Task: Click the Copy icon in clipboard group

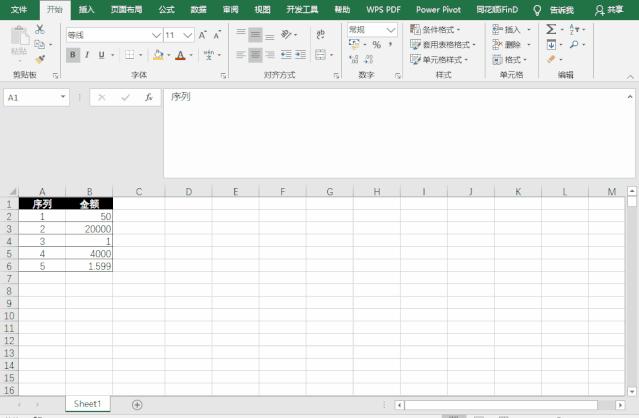Action: tap(40, 44)
